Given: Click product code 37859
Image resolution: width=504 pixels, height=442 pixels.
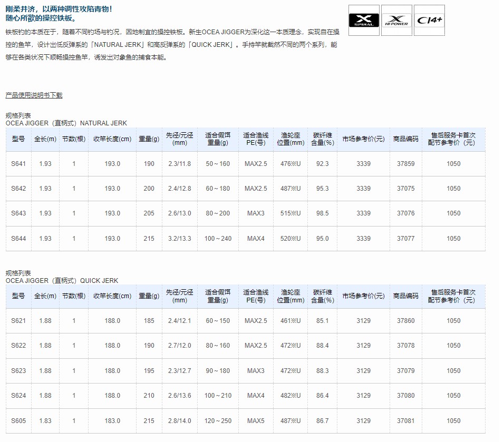Looking at the screenshot, I should pyautogui.click(x=405, y=164).
